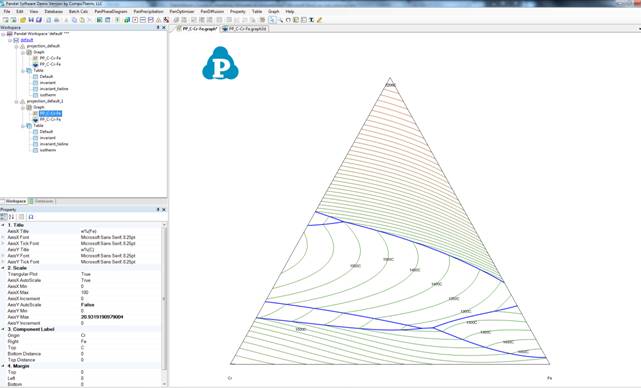This screenshot has height=388, width=641.
Task: Collapse the '1. Title' property section
Action: [3, 225]
